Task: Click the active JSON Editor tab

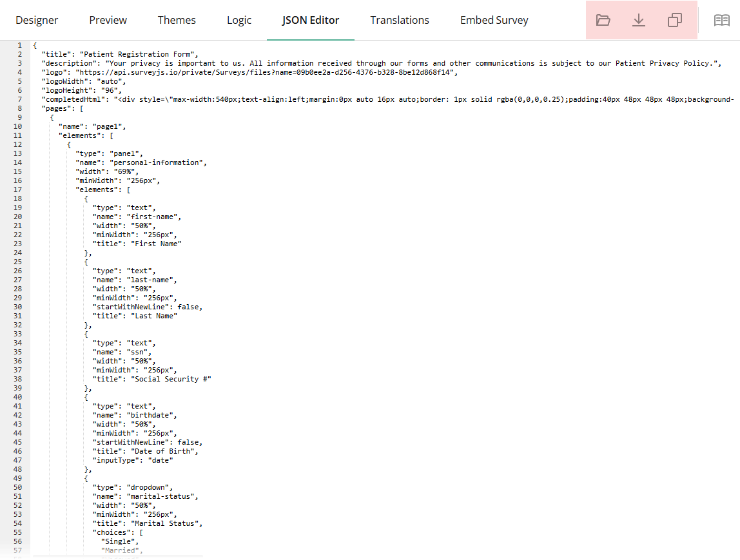Action: pyautogui.click(x=311, y=20)
